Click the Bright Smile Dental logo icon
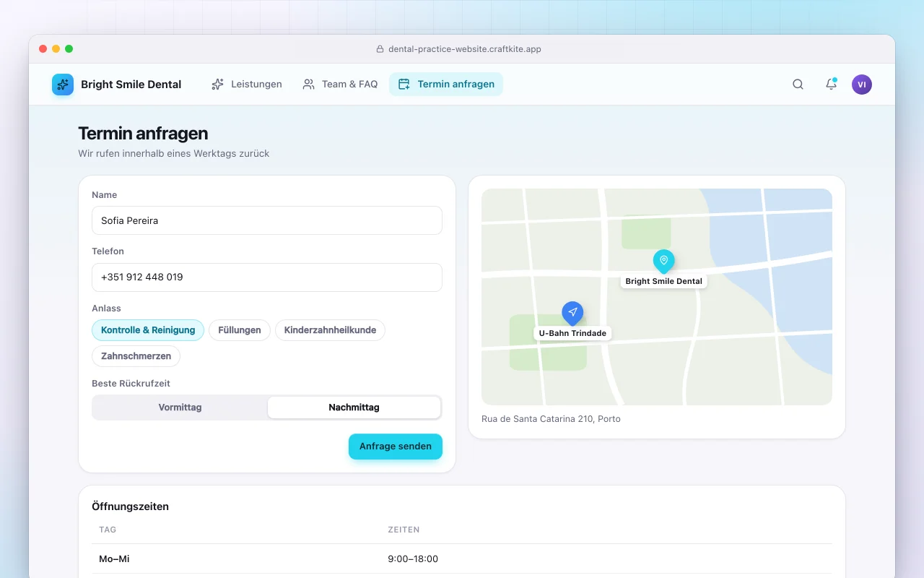Viewport: 924px width, 578px height. pos(63,85)
